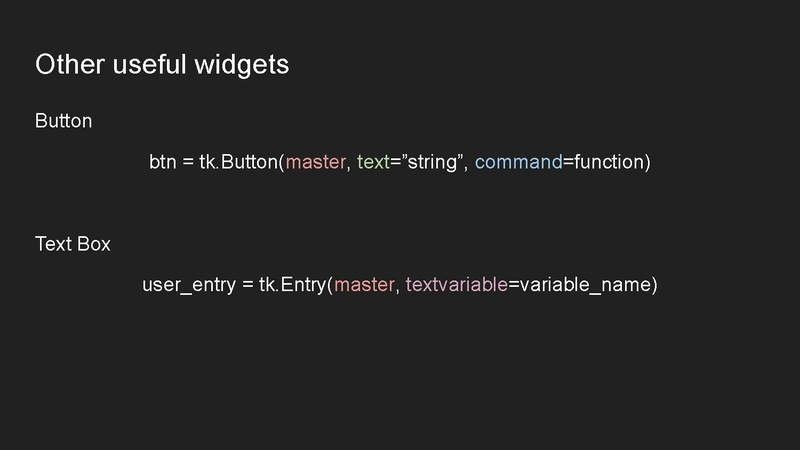Select the blue "command" parameter

click(x=518, y=162)
